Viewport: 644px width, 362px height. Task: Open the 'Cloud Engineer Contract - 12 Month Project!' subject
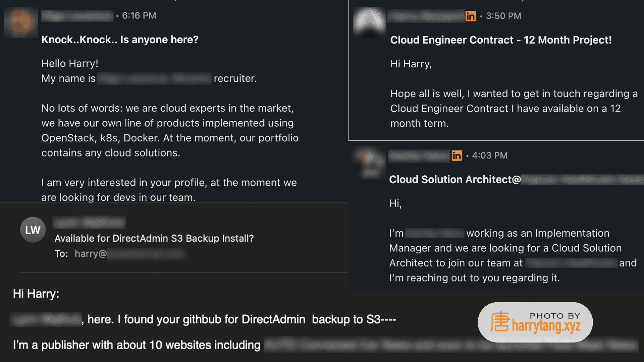[501, 40]
